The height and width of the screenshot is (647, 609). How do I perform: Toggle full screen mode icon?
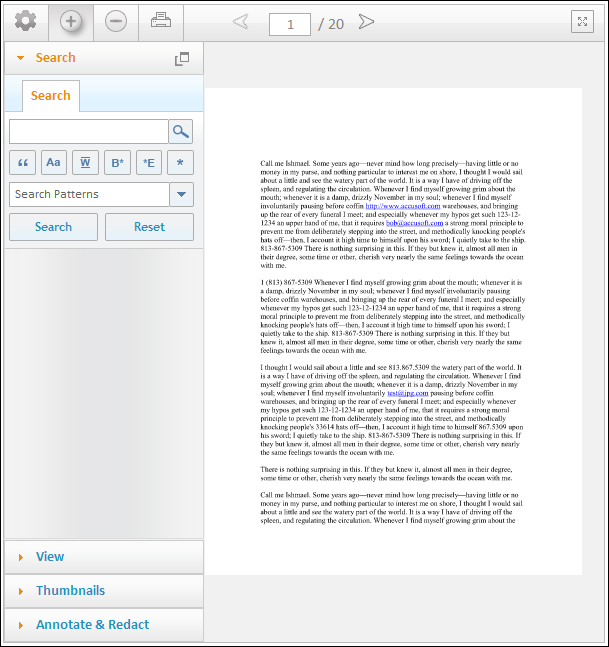(583, 22)
